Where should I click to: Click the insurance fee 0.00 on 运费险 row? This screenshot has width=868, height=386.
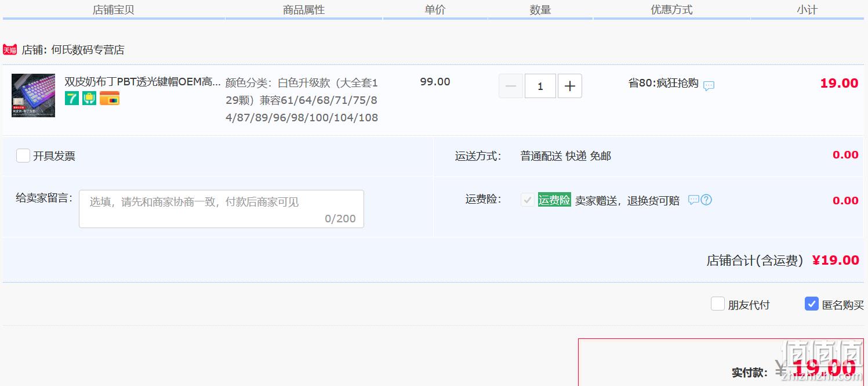[845, 201]
